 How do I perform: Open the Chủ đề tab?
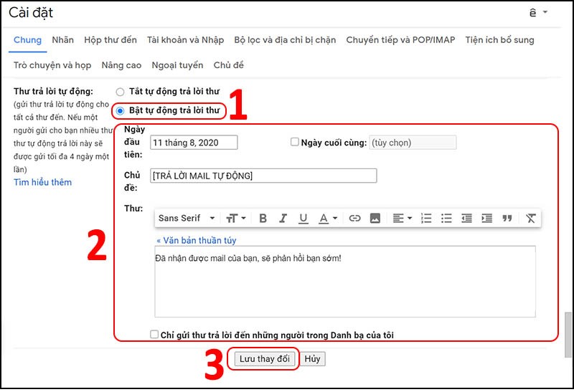228,65
